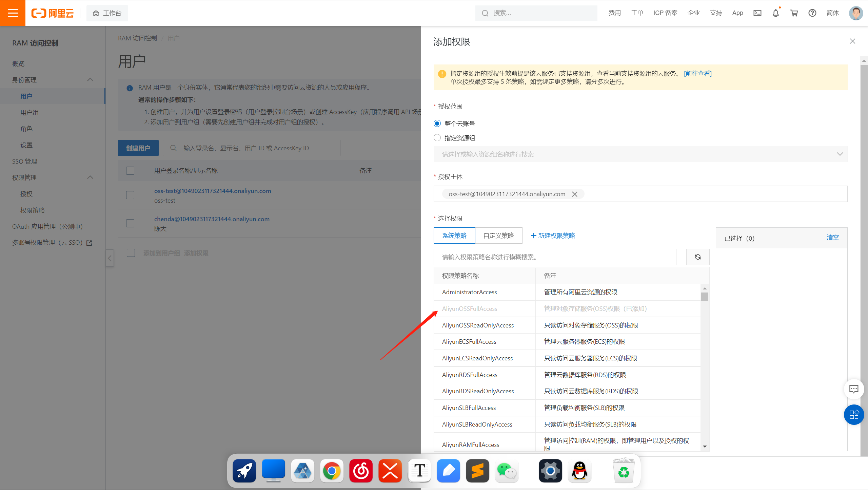
Task: Remove oss-test user from authorization principal
Action: click(575, 194)
